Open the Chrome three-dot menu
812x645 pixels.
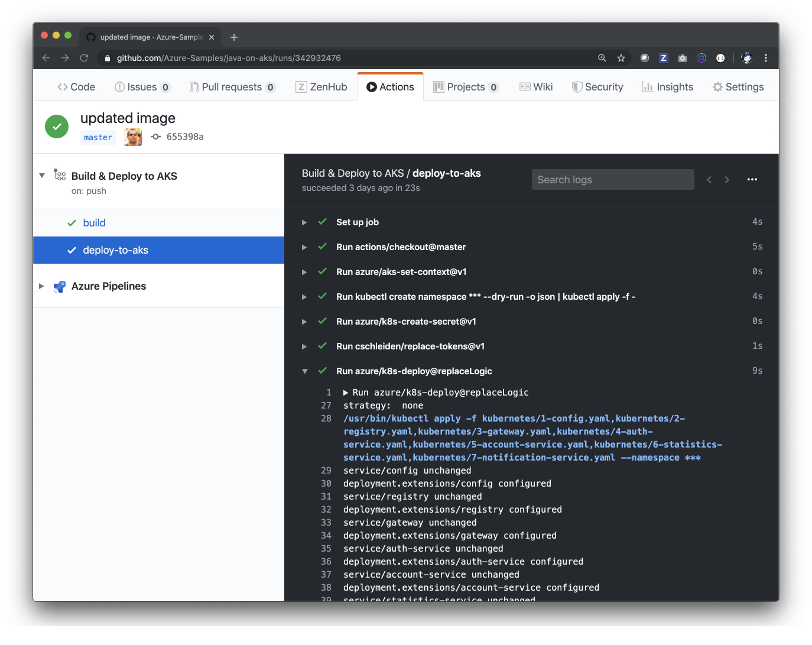(x=766, y=58)
